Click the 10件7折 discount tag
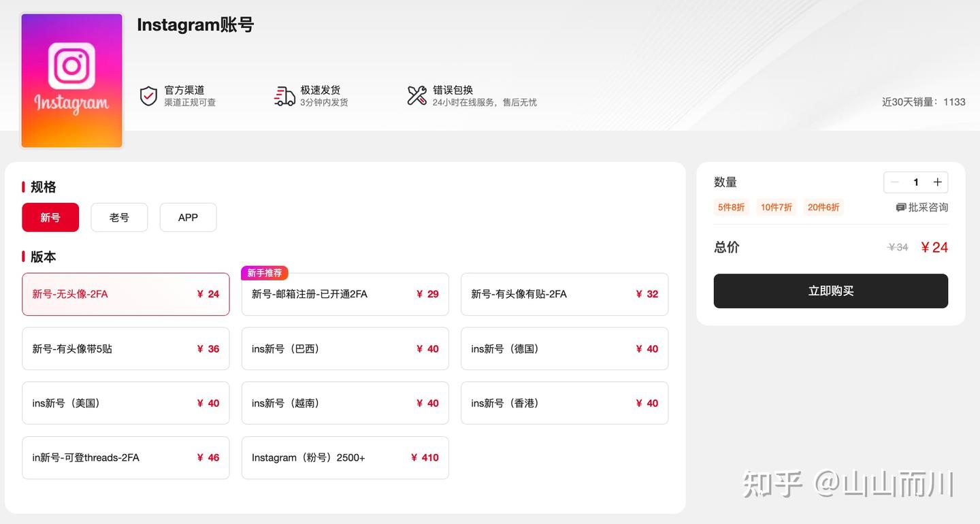Image resolution: width=980 pixels, height=524 pixels. point(776,208)
